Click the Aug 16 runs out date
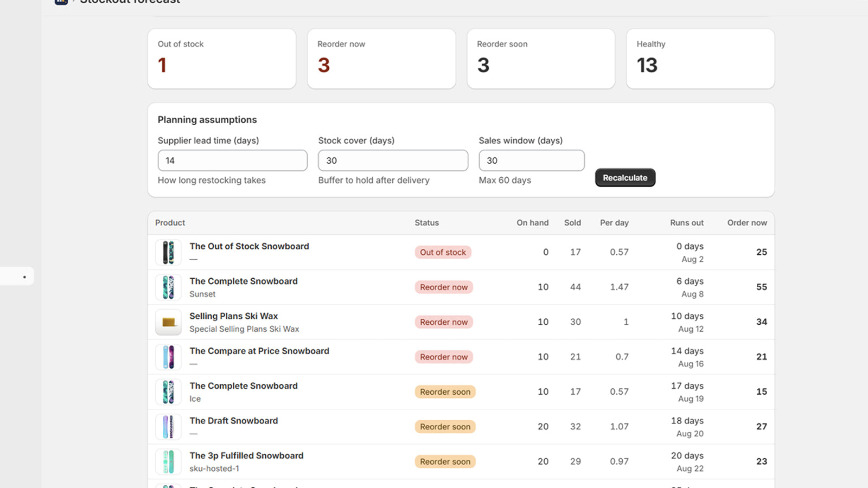 pos(691,364)
